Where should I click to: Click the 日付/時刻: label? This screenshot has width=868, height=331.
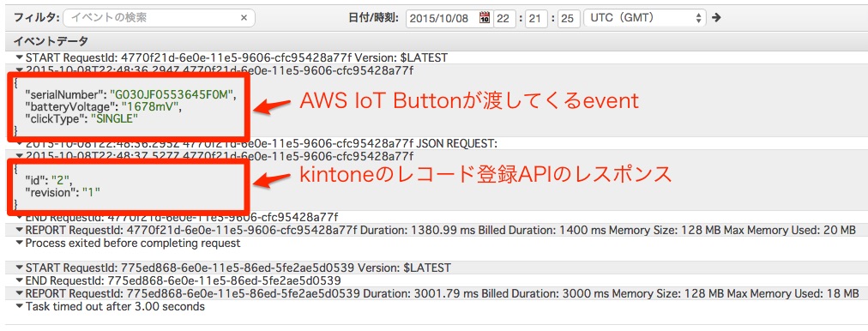tap(374, 18)
